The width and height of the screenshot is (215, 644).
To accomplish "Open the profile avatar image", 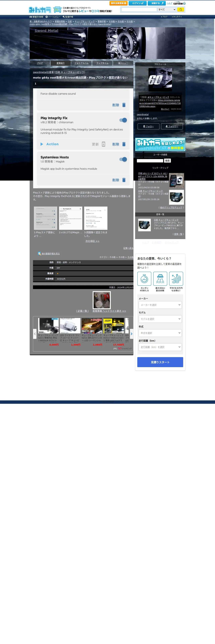I will pyautogui.click(x=160, y=80).
